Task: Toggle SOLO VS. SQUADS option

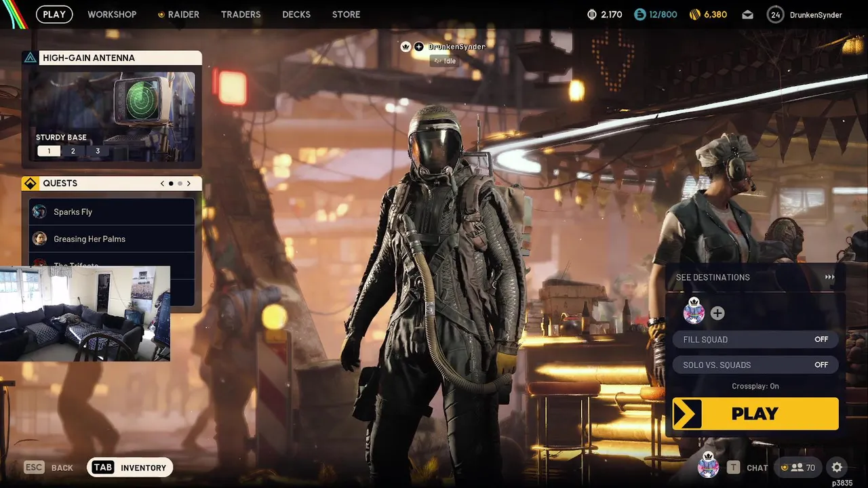Action: pyautogui.click(x=755, y=365)
